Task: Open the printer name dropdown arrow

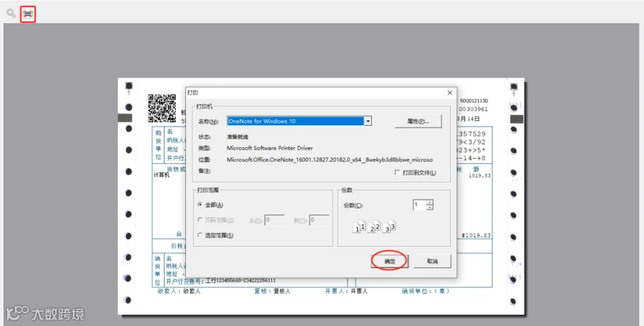Action: click(x=368, y=121)
